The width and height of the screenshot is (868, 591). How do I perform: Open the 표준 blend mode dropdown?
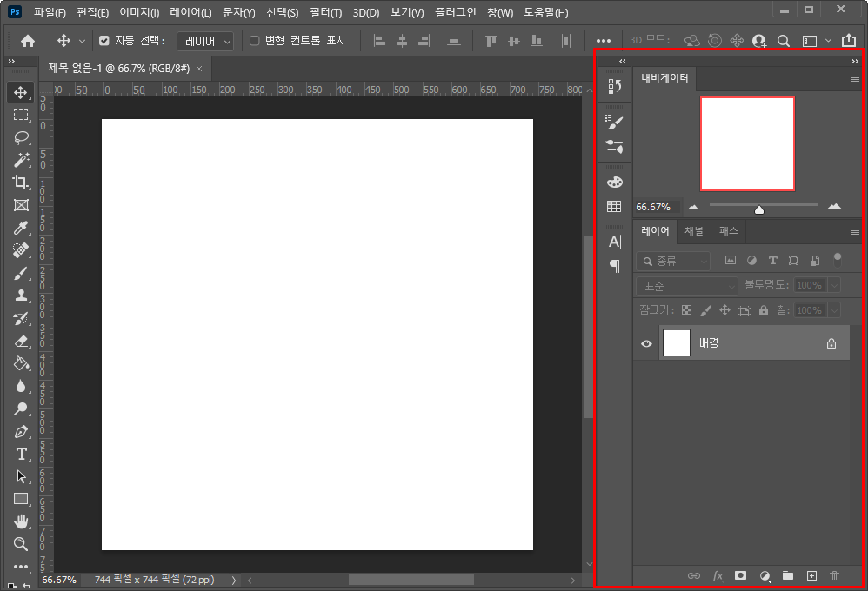click(x=686, y=286)
